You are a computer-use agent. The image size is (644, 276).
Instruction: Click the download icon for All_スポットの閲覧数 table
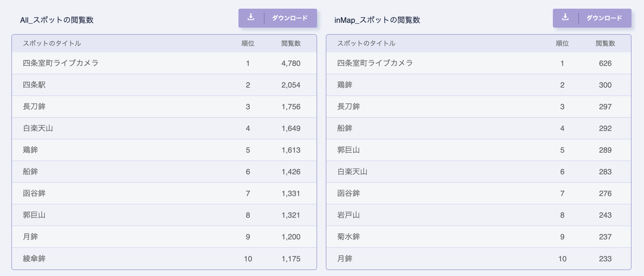click(x=251, y=18)
